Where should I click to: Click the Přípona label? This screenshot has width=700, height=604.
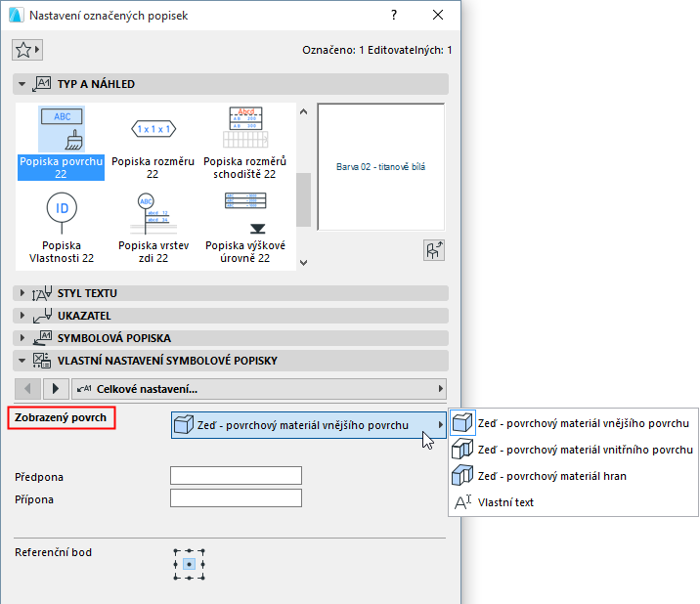click(x=34, y=499)
